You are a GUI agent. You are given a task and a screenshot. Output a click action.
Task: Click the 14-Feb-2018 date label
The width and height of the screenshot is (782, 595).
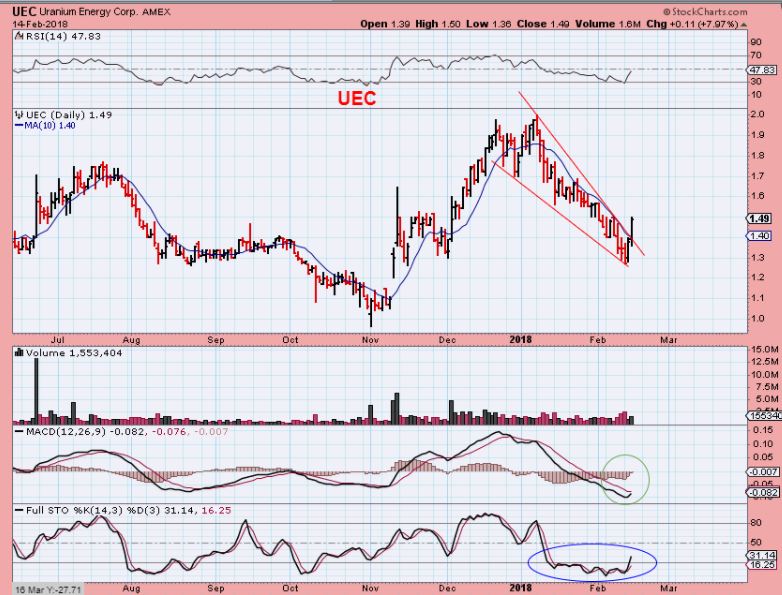[40, 24]
